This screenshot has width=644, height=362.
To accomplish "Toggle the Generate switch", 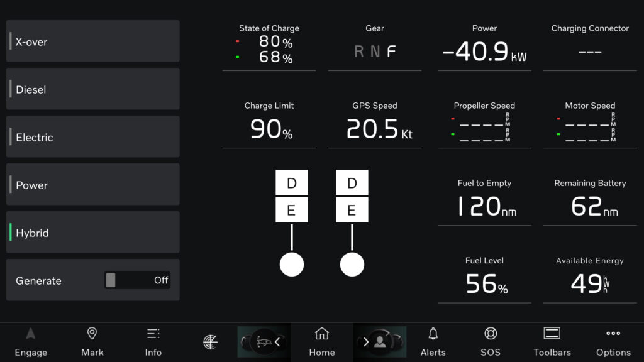I will point(137,280).
